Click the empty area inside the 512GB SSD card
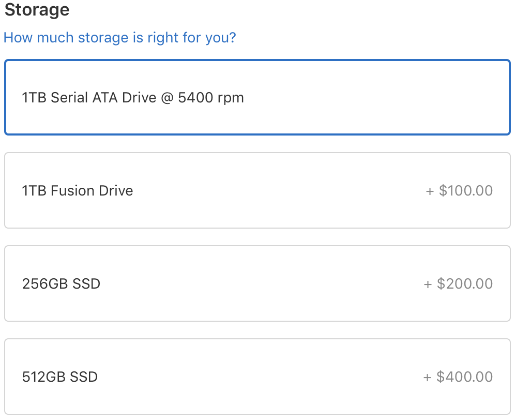 [x=259, y=377]
